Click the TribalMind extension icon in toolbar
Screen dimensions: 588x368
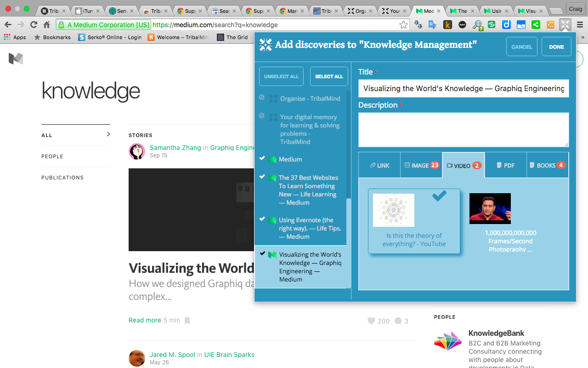[565, 25]
